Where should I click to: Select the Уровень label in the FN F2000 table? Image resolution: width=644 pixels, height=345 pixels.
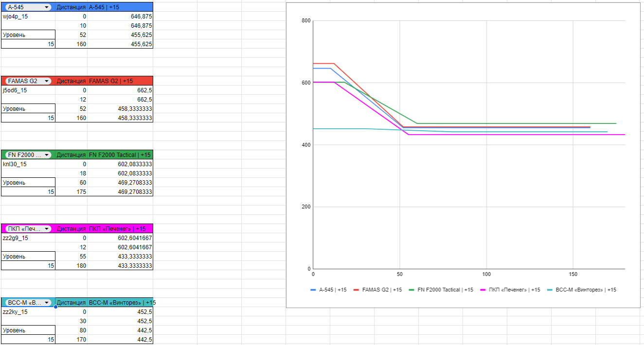(x=28, y=183)
